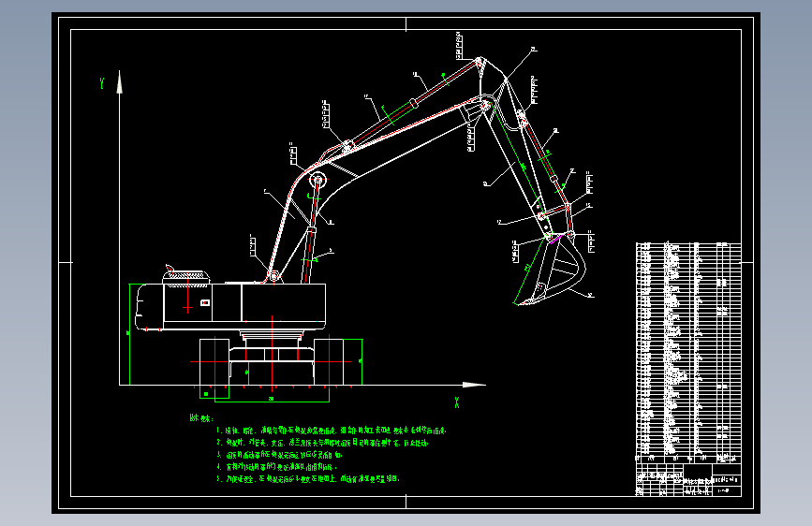Click the title block below parts list
This screenshot has height=526, width=812.
(688, 480)
